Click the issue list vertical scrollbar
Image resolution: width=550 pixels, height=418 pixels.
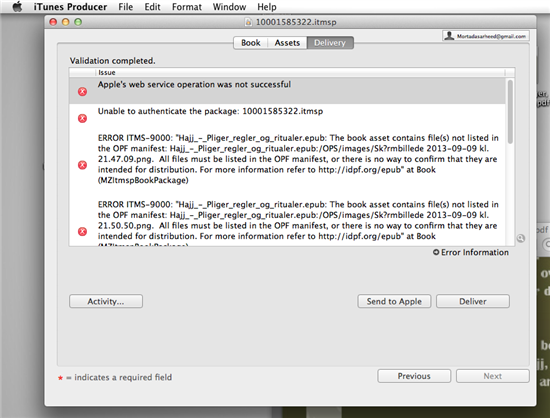pos(510,112)
